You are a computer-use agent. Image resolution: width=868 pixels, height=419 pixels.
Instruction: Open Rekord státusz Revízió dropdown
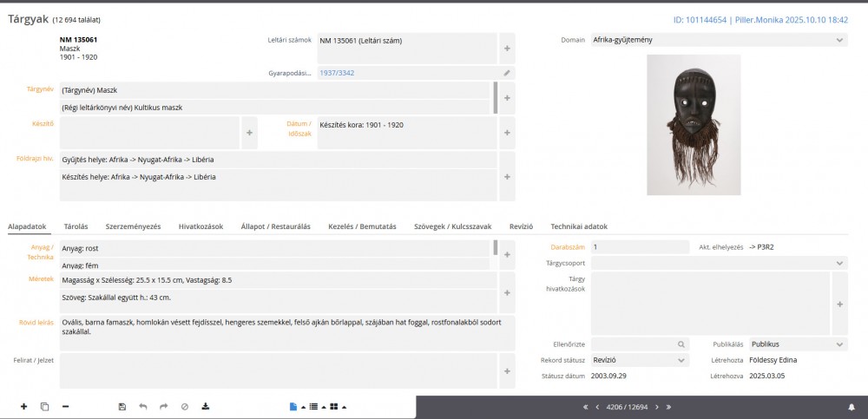(680, 360)
